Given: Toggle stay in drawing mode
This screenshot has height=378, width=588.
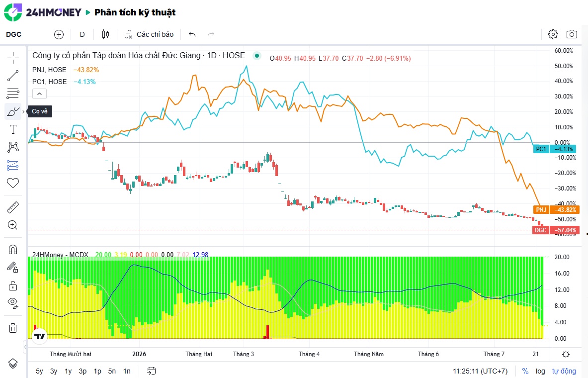Looking at the screenshot, I should click(13, 267).
